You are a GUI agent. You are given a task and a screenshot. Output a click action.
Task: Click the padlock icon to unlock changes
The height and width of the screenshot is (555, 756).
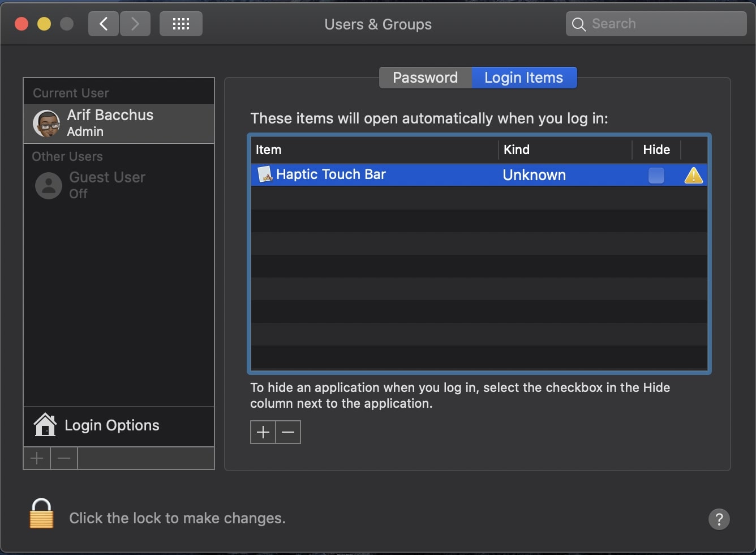pos(41,514)
